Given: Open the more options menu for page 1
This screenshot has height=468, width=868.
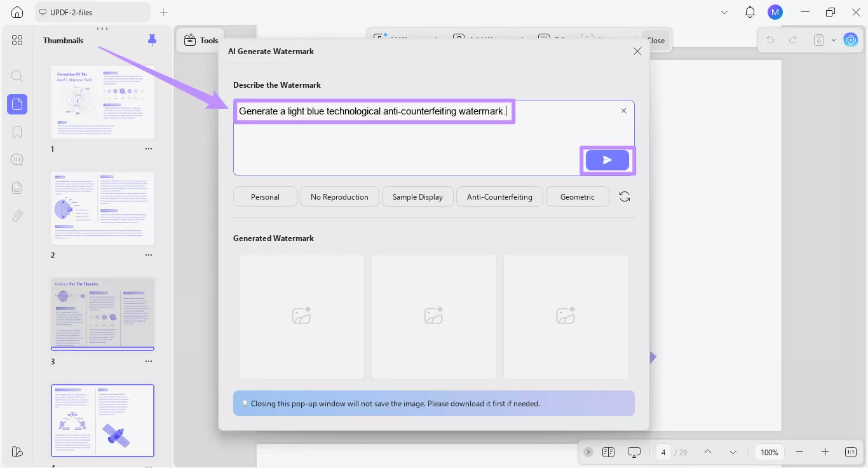Looking at the screenshot, I should point(149,149).
